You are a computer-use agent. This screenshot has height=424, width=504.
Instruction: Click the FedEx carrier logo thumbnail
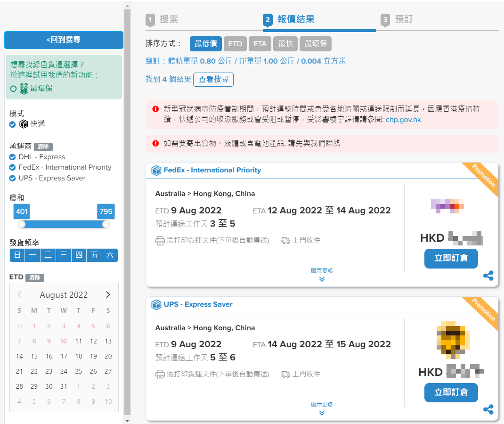tap(447, 206)
